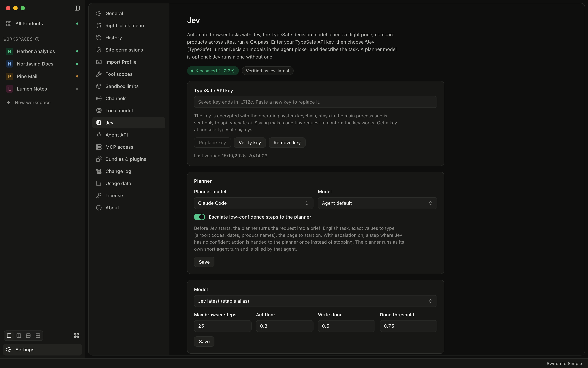Go to Site permissions settings
Viewport: 588px width, 368px height.
pos(129,50)
